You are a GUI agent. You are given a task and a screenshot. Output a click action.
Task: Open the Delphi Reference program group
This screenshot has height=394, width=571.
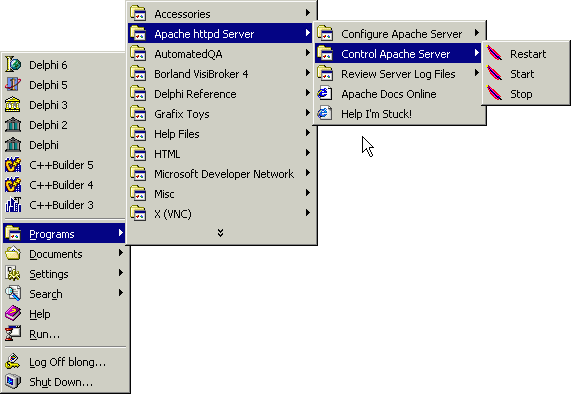[x=220, y=94]
